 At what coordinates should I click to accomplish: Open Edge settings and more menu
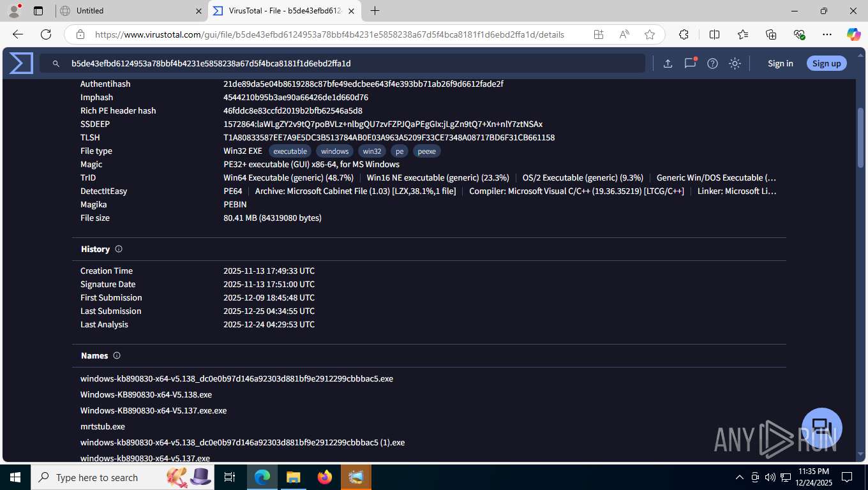pos(827,34)
